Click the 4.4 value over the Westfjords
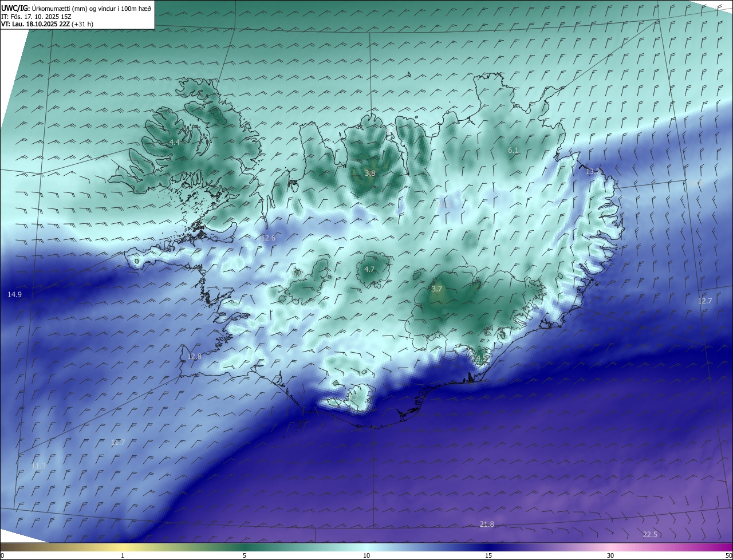The height and width of the screenshot is (560, 733). pyautogui.click(x=175, y=142)
